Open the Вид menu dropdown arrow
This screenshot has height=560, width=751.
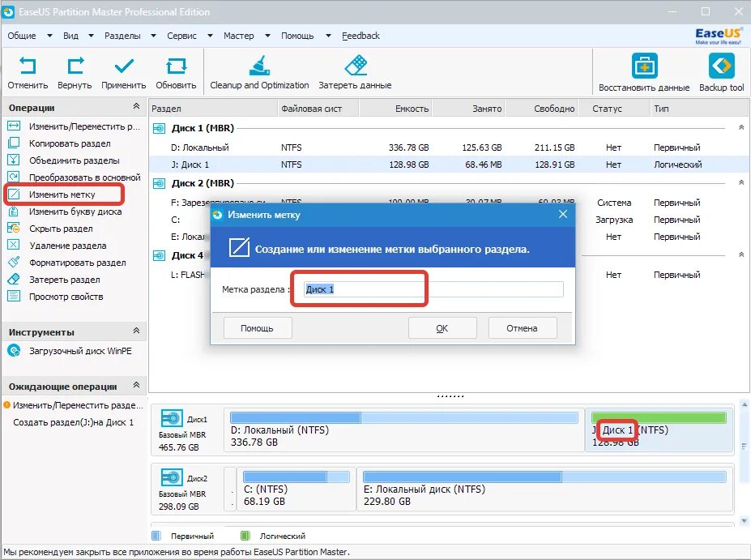[91, 36]
